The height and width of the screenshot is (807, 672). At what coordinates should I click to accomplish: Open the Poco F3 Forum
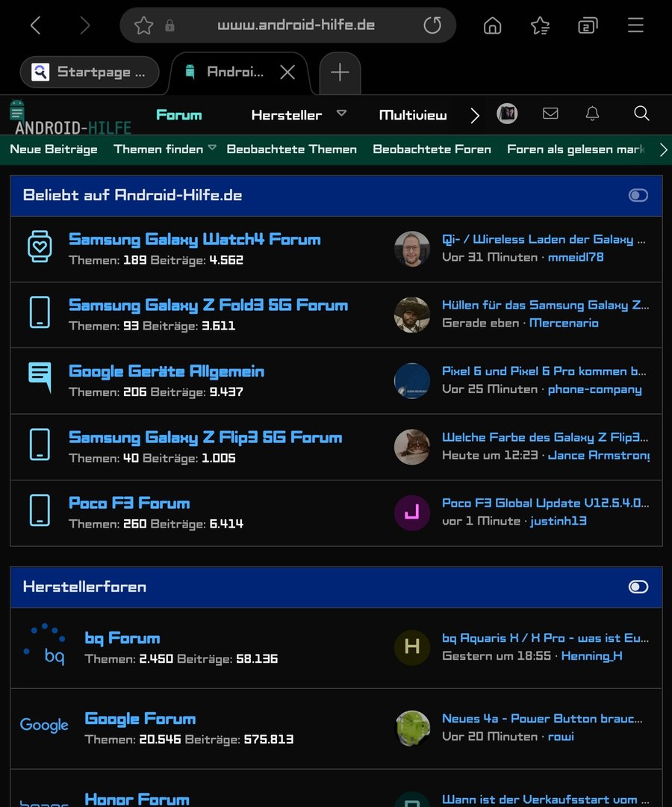130,503
